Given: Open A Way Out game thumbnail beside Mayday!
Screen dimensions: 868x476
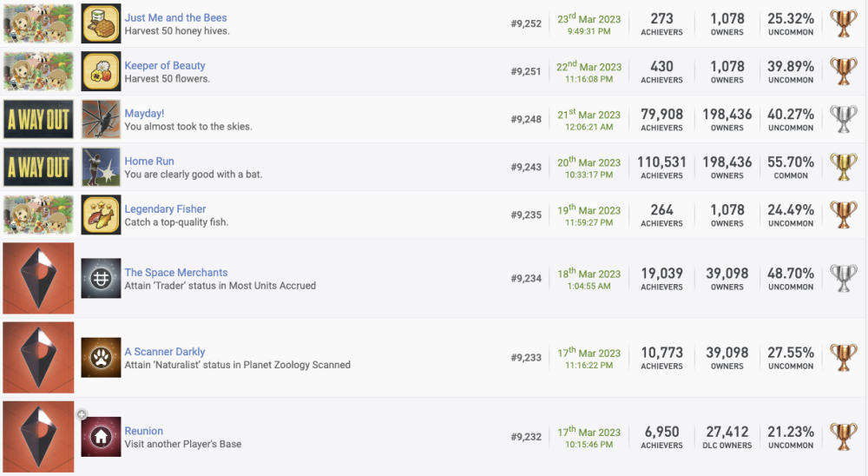Looking at the screenshot, I should coord(37,119).
